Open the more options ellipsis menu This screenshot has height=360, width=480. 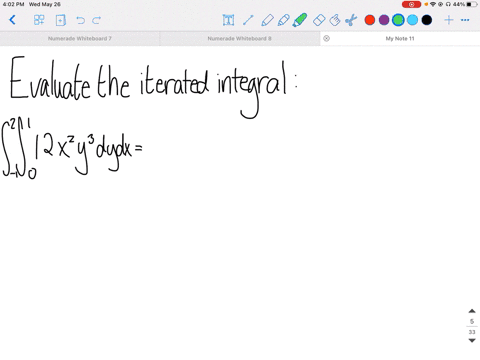(x=465, y=20)
